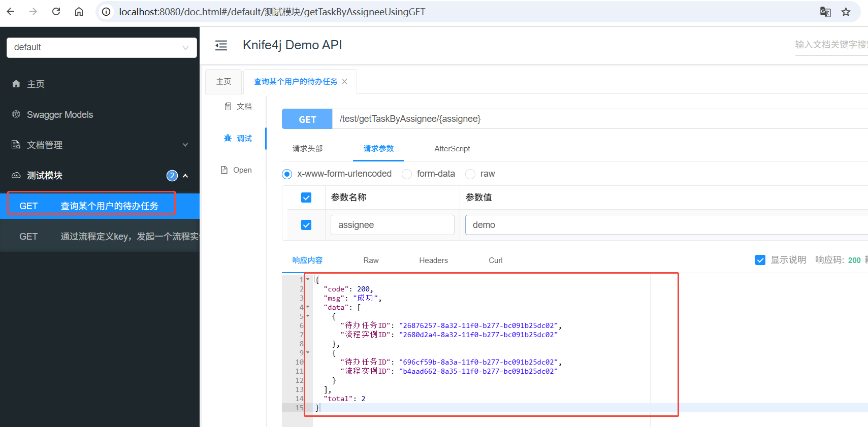
Task: Toggle the select-all parameters checkbox in header
Action: (x=306, y=198)
